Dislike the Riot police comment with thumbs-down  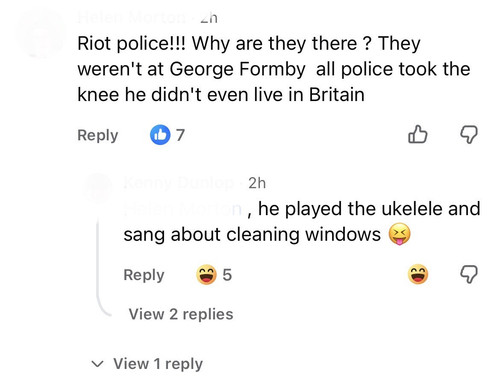(x=469, y=135)
